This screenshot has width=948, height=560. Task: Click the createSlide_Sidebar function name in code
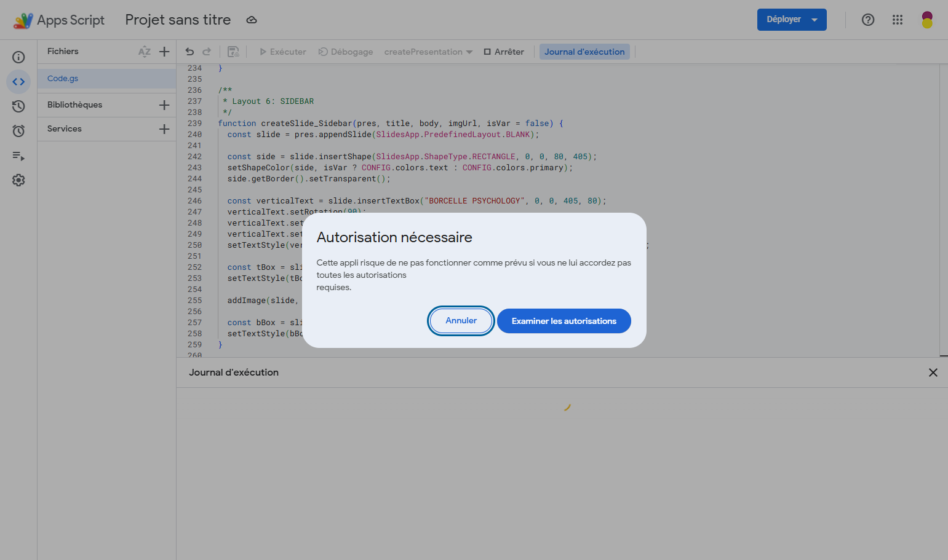pyautogui.click(x=306, y=124)
